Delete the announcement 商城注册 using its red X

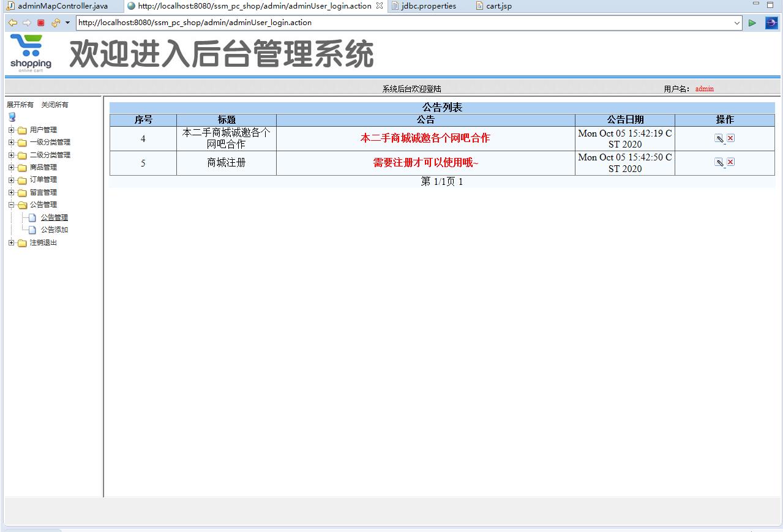pyautogui.click(x=730, y=162)
